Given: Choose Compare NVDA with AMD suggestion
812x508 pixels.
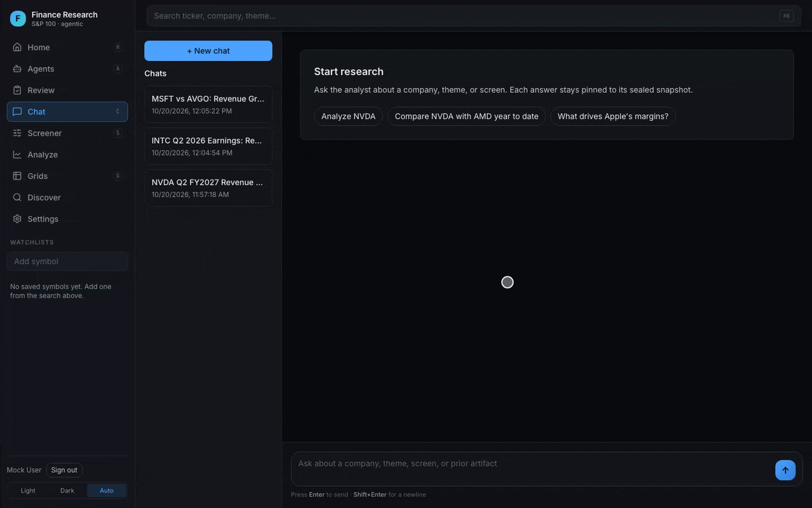Looking at the screenshot, I should 467,117.
